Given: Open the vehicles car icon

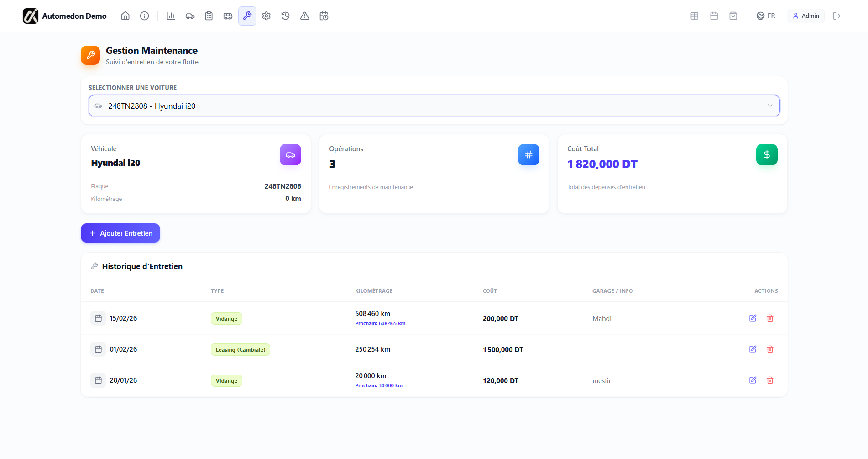Looking at the screenshot, I should [190, 16].
